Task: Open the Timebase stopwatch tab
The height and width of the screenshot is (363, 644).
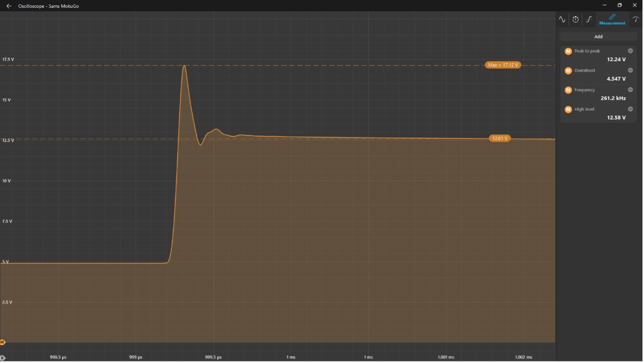Action: tap(575, 20)
